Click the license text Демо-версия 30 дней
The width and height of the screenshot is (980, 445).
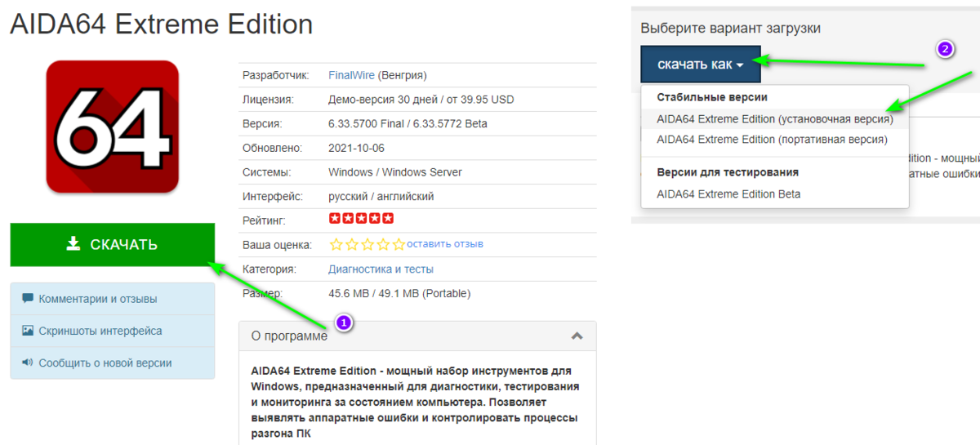[381, 100]
